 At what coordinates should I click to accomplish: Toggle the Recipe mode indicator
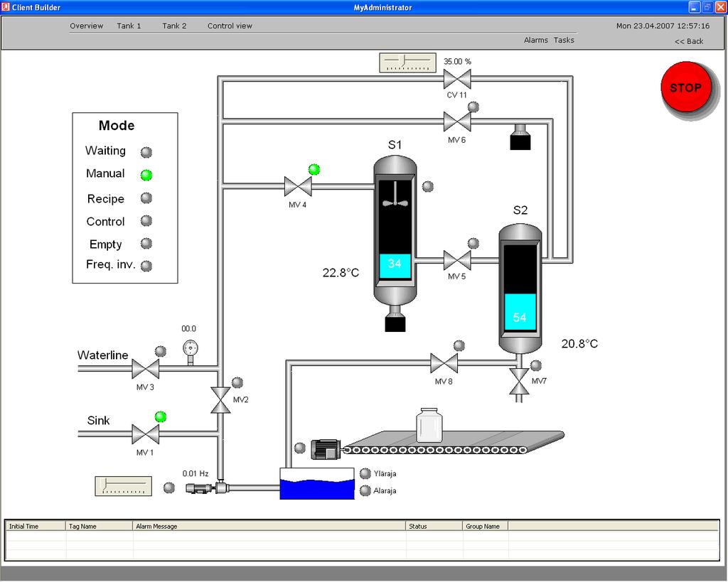[x=146, y=198]
